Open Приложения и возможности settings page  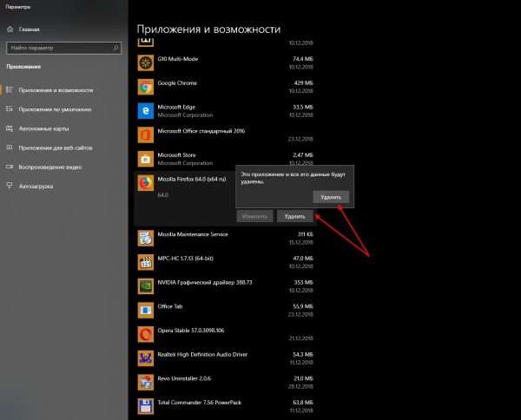click(x=56, y=90)
